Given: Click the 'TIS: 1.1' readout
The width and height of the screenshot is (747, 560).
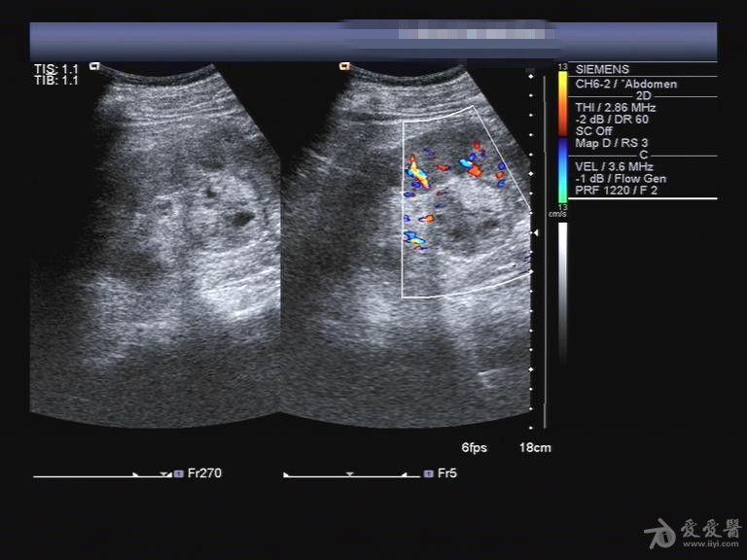Looking at the screenshot, I should (x=55, y=69).
